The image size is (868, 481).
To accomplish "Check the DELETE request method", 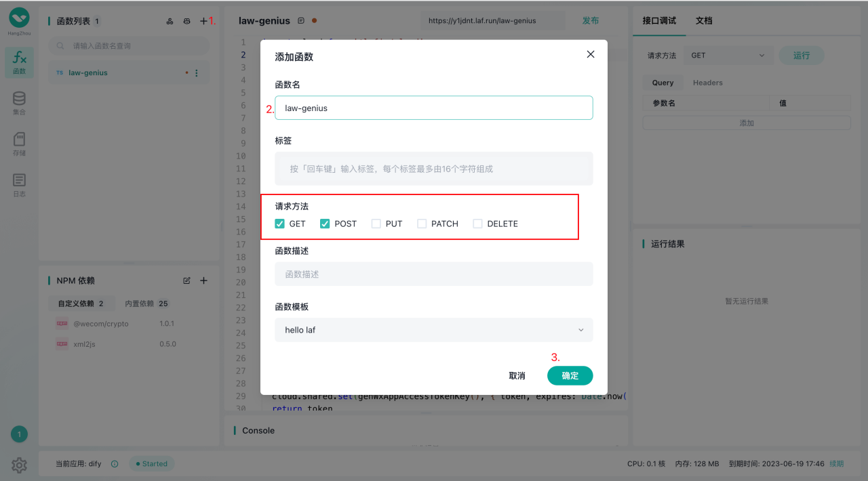I will pyautogui.click(x=477, y=223).
